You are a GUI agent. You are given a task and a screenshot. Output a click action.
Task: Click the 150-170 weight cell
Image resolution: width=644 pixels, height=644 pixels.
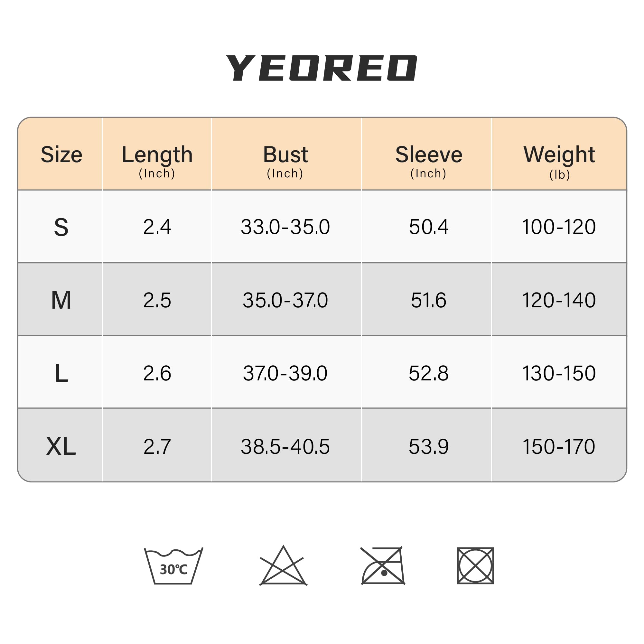pyautogui.click(x=559, y=446)
